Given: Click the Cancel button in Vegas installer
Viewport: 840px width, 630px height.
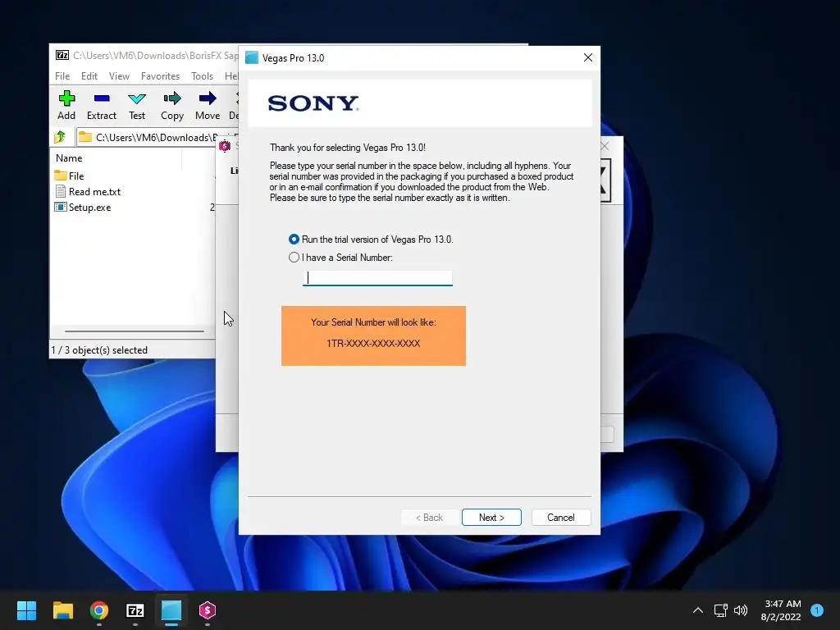Looking at the screenshot, I should click(x=561, y=518).
